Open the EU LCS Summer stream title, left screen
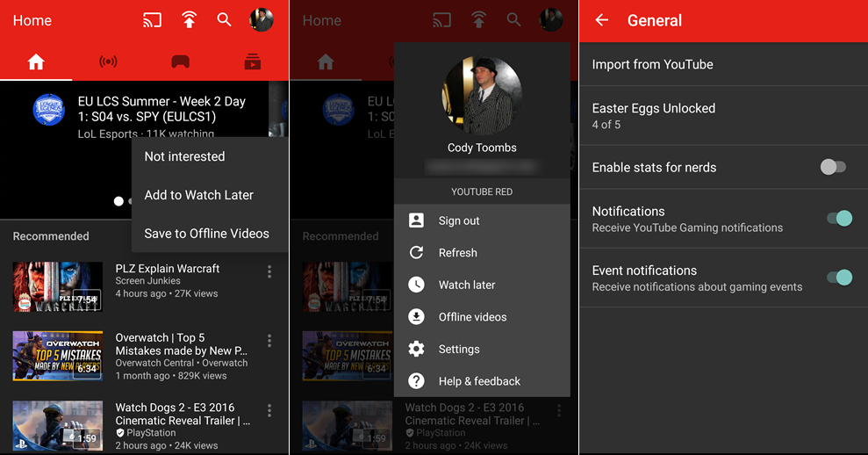Screen dimensions: 868x455 (161, 109)
